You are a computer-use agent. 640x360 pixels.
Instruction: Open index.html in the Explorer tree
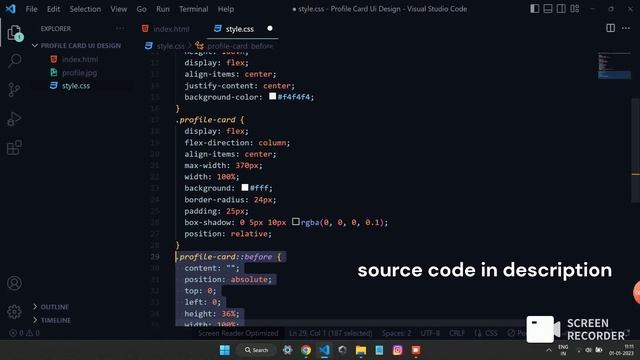80,59
